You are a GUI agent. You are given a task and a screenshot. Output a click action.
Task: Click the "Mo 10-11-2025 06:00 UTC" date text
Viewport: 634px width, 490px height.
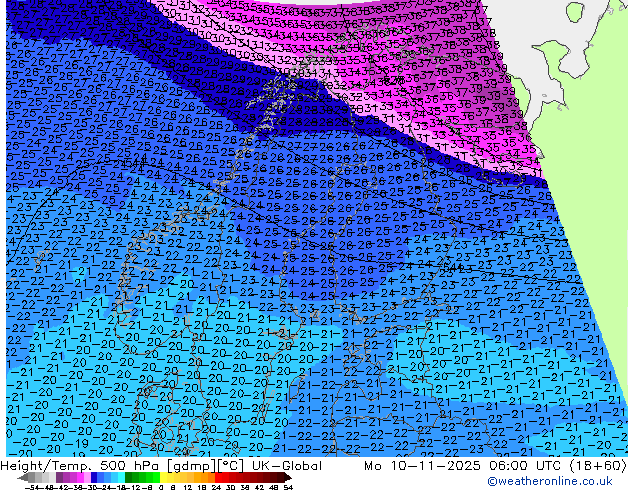click(x=462, y=466)
